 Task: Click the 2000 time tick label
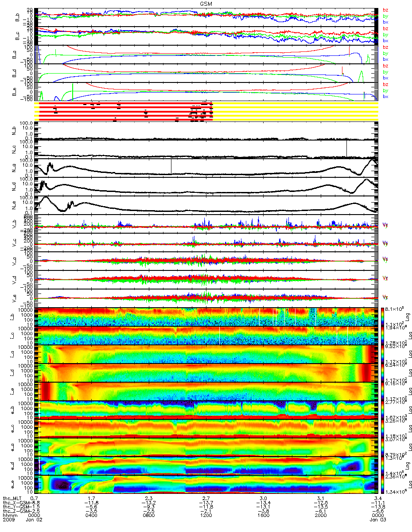320,516
